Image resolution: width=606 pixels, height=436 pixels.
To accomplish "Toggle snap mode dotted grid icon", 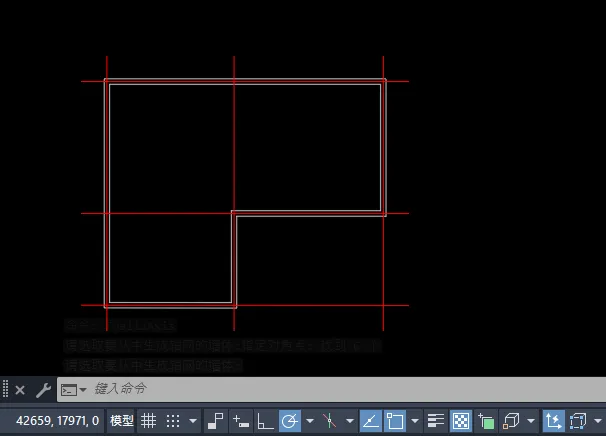I will pos(173,421).
